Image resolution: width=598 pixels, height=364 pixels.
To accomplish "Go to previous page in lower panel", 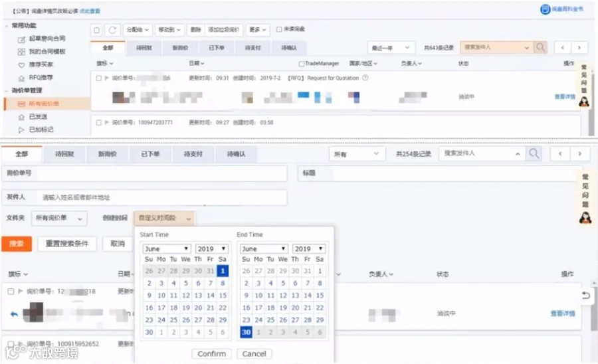I will tap(560, 154).
